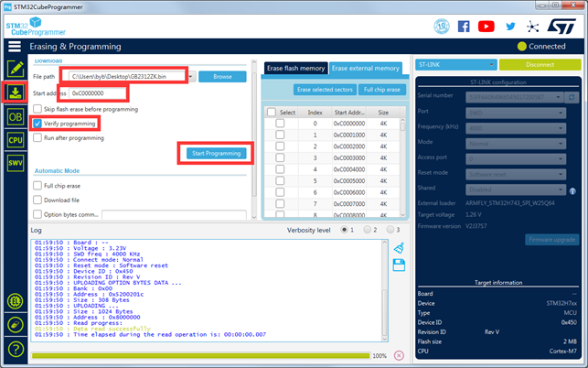Open the external loaders eraser icon in sidebar
588x368 pixels.
click(x=16, y=325)
